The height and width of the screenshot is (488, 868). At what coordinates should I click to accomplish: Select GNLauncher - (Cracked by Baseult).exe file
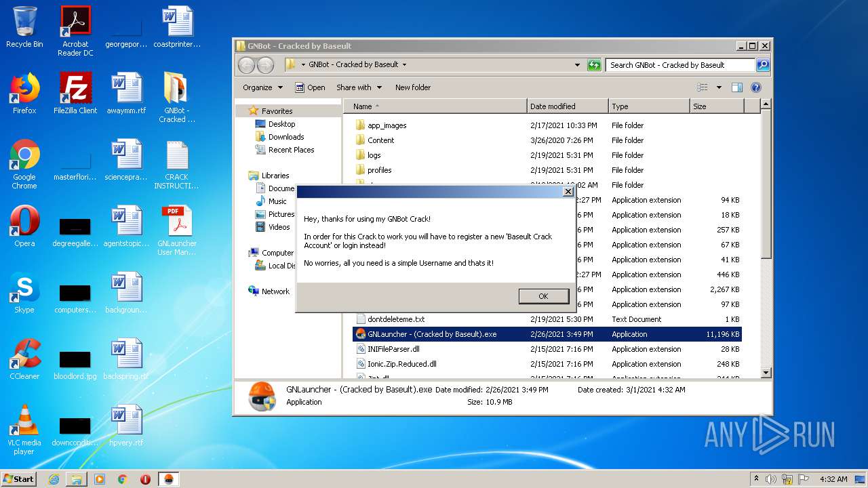click(x=547, y=334)
